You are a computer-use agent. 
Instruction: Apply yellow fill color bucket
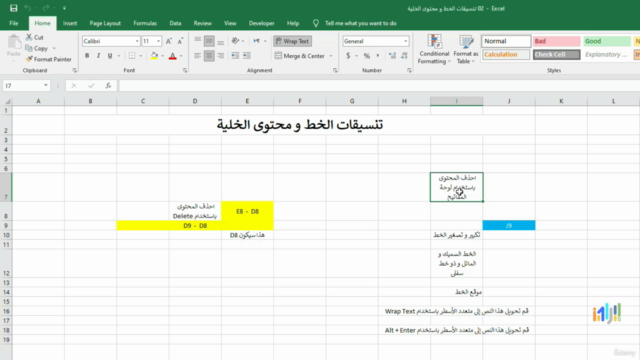[x=154, y=56]
